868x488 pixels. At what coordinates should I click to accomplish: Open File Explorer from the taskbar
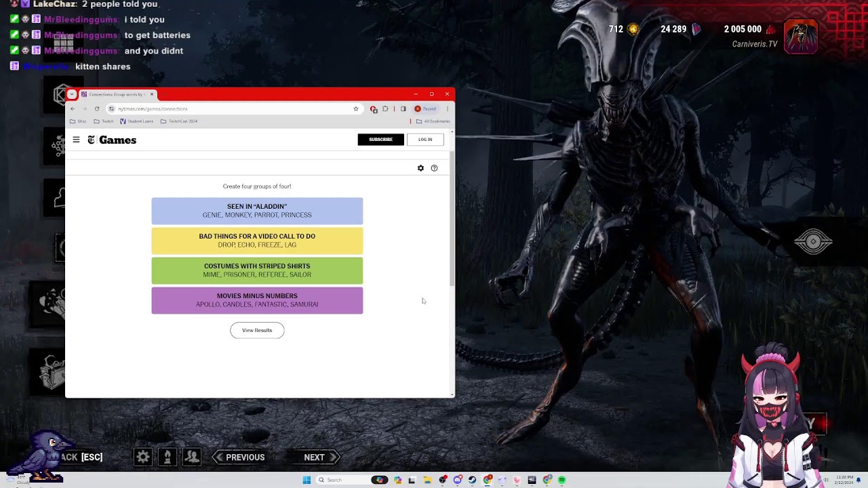427,480
